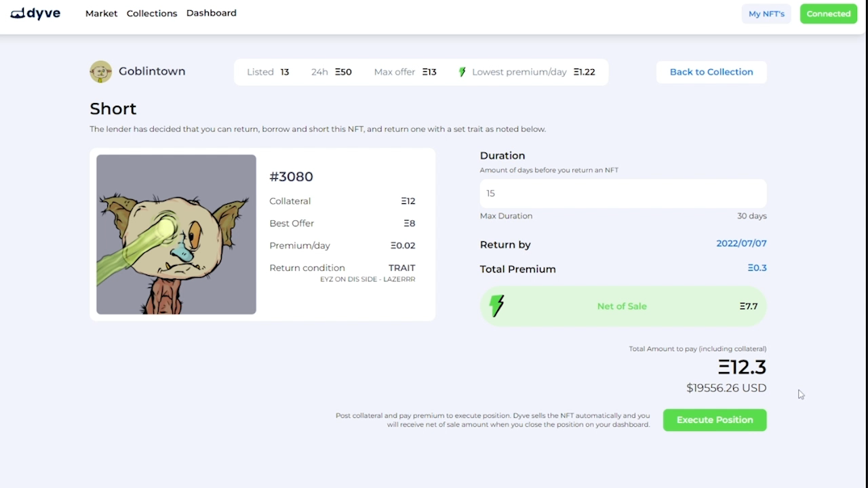Click the NFT title #3080
868x488 pixels.
pyautogui.click(x=291, y=176)
